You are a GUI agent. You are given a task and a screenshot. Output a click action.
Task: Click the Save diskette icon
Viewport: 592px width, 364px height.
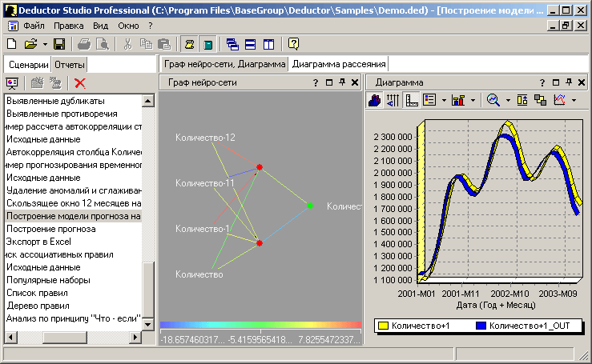click(x=61, y=44)
